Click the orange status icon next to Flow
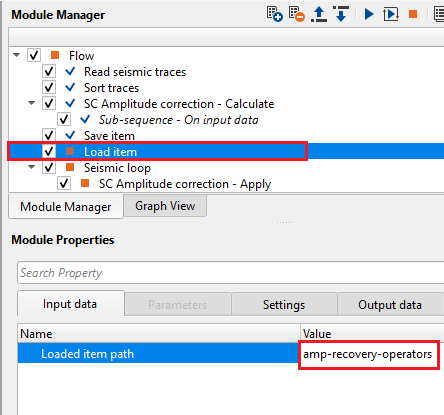444x415 pixels. pyautogui.click(x=55, y=55)
